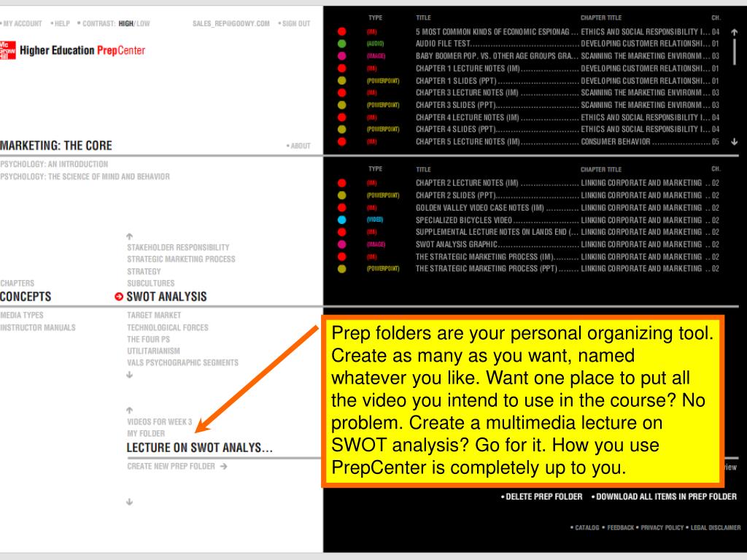Click red dot beside Chapter 1 Lecture Notes

pos(341,68)
